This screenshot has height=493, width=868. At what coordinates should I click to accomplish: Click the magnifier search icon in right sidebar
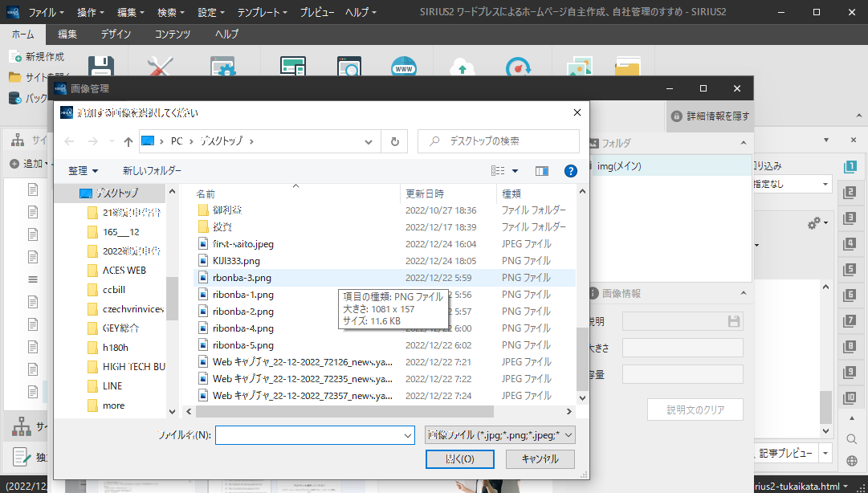(851, 438)
